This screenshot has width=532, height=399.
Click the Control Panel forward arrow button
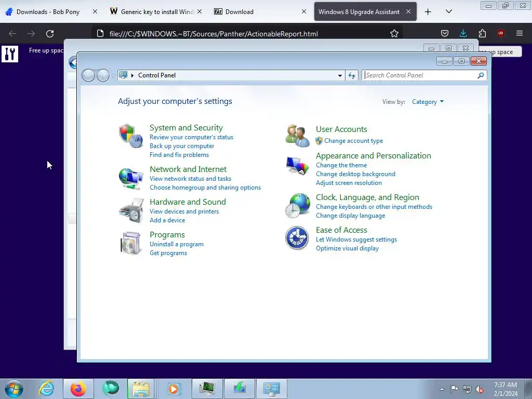click(103, 75)
